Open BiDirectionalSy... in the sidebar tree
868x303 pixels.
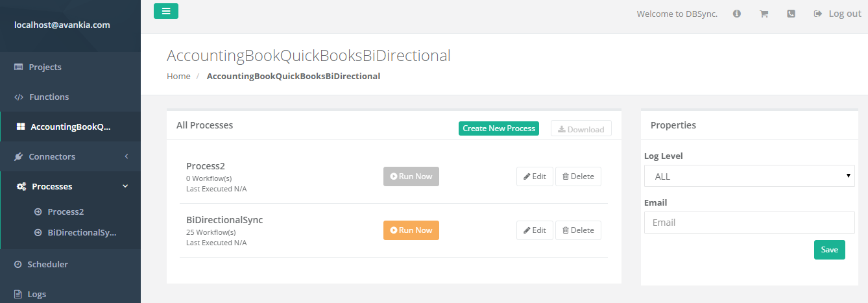pos(81,232)
